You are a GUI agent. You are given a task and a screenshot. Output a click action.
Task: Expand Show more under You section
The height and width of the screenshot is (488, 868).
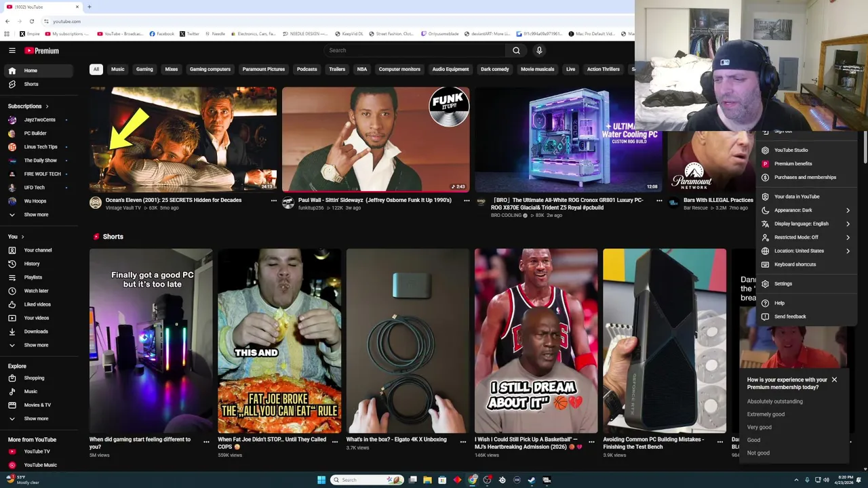[38, 345]
